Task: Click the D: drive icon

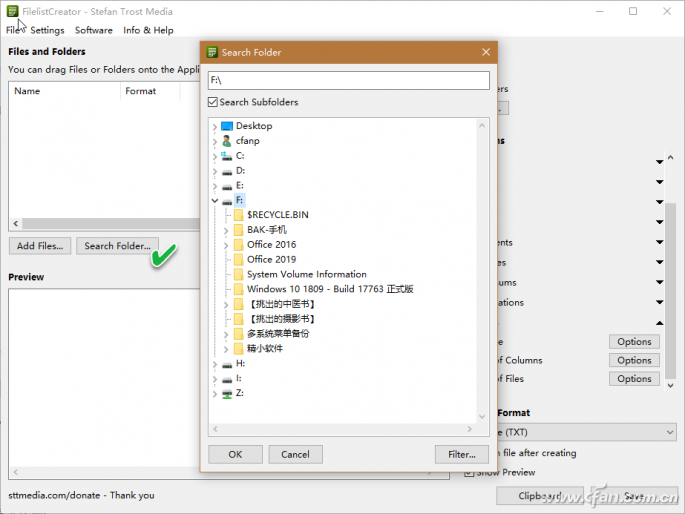Action: click(227, 172)
